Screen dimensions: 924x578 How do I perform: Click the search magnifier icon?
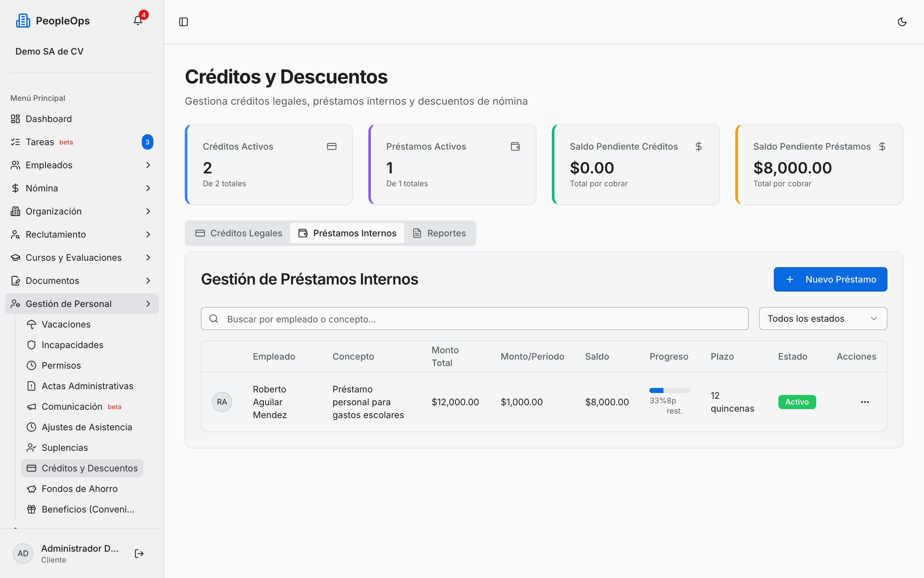click(214, 319)
